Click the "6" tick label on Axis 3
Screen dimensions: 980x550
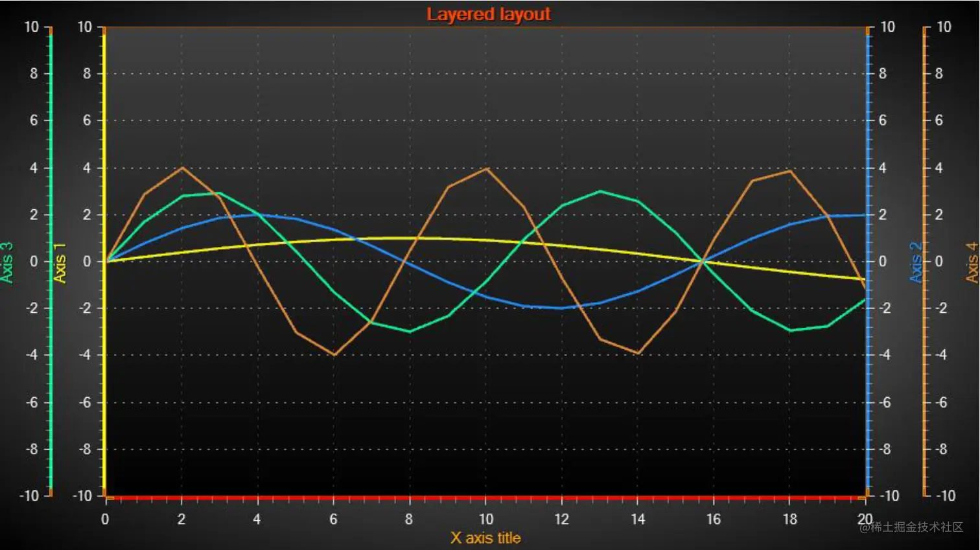[34, 120]
